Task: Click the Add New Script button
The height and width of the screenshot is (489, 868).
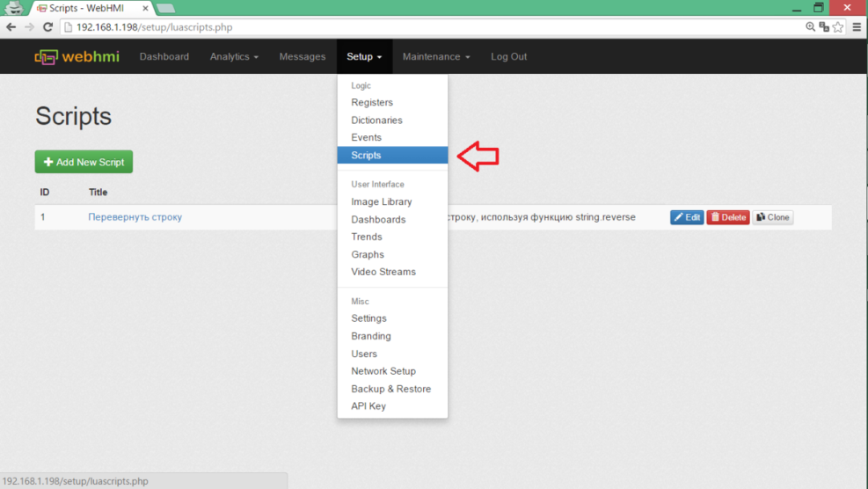Action: tap(84, 162)
